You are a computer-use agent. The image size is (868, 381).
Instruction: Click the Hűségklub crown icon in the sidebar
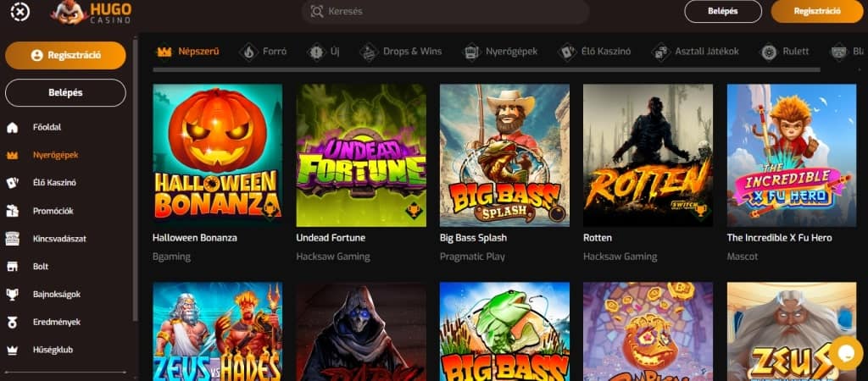12,350
